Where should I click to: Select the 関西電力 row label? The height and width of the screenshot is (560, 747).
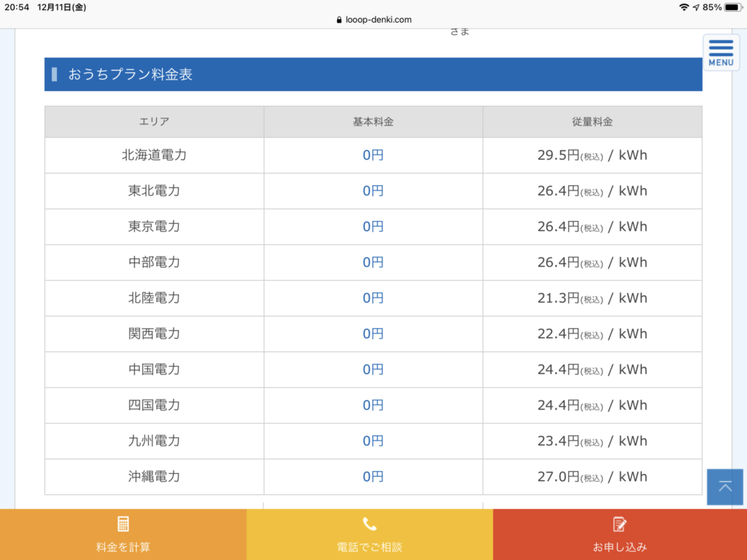[x=154, y=334]
